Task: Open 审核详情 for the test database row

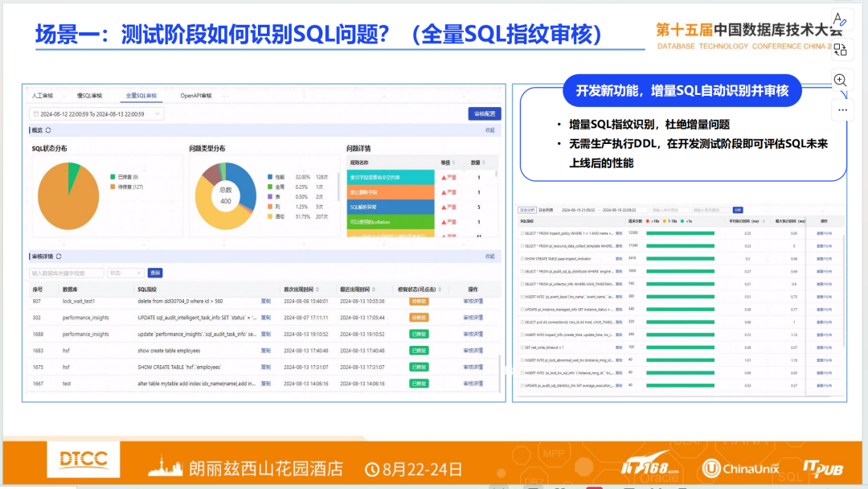Action: (473, 383)
